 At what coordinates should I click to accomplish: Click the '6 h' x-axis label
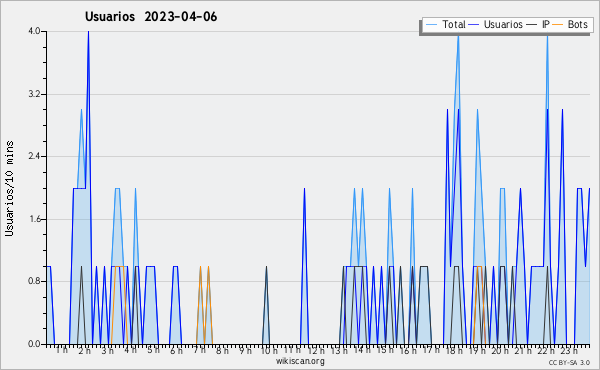(x=176, y=351)
